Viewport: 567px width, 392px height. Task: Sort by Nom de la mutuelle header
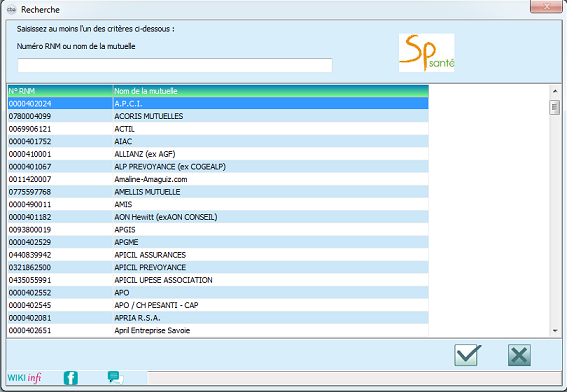click(270, 91)
